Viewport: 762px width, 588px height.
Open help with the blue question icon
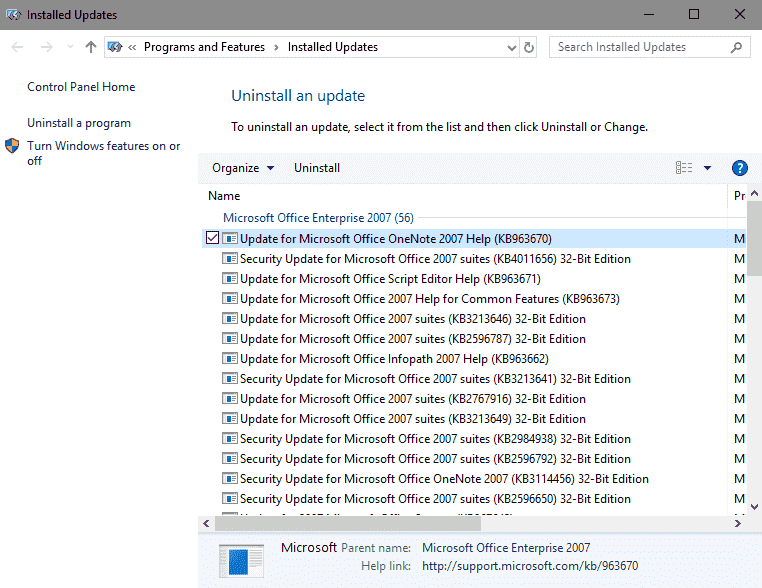point(740,168)
